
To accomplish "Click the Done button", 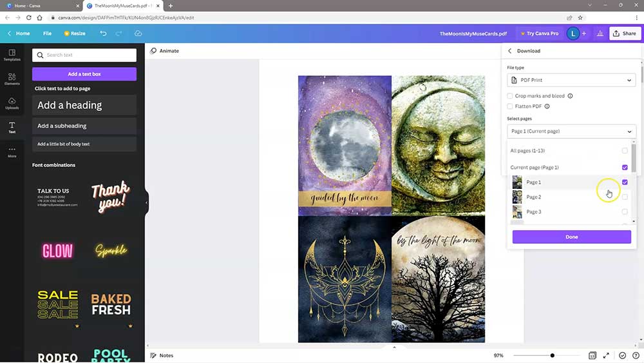I will click(x=571, y=237).
